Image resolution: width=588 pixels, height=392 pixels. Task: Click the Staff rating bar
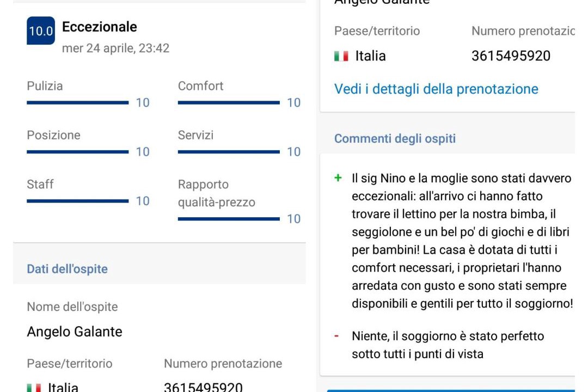pyautogui.click(x=78, y=201)
